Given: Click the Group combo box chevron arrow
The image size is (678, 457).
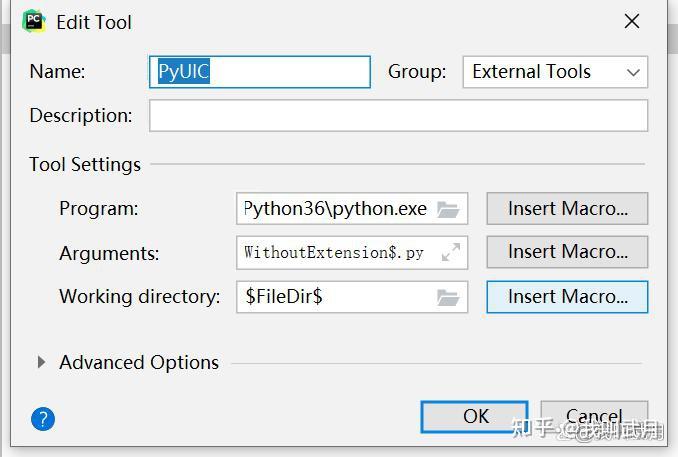Looking at the screenshot, I should [633, 72].
